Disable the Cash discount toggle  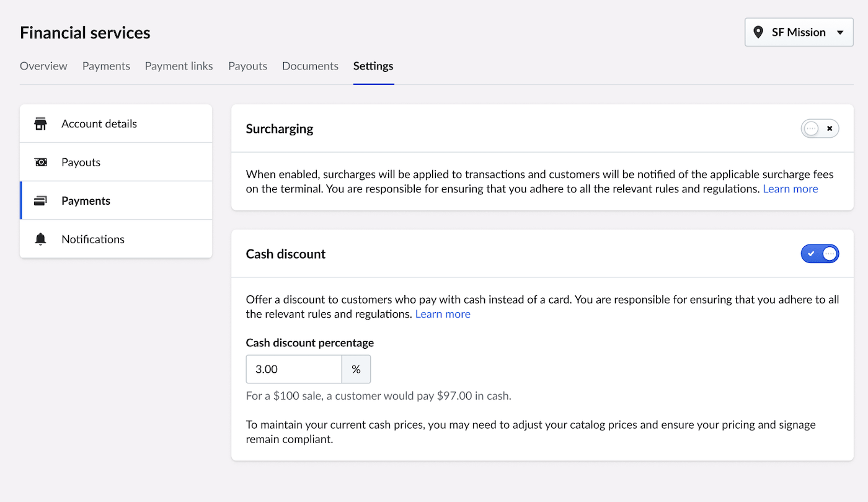820,254
